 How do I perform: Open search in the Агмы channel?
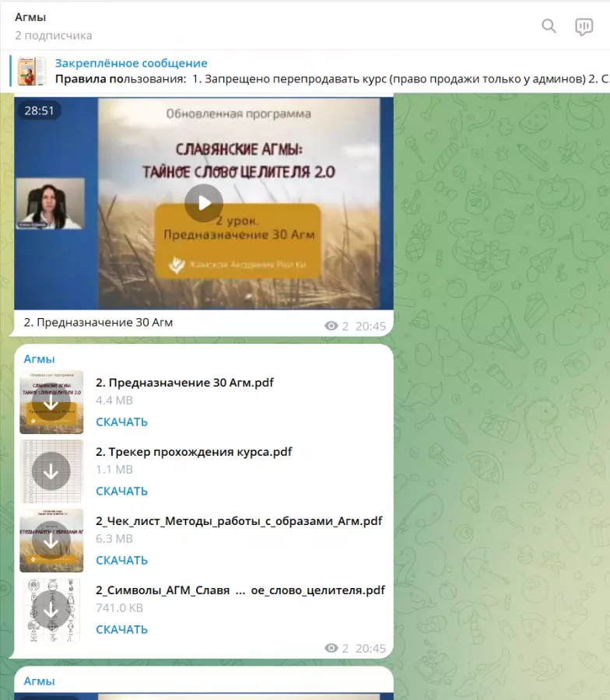click(549, 26)
